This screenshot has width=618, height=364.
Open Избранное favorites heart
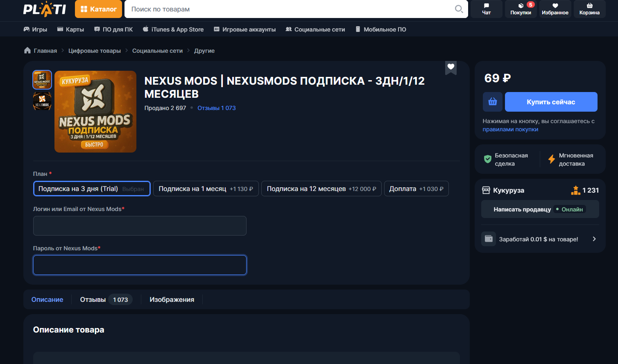click(555, 9)
